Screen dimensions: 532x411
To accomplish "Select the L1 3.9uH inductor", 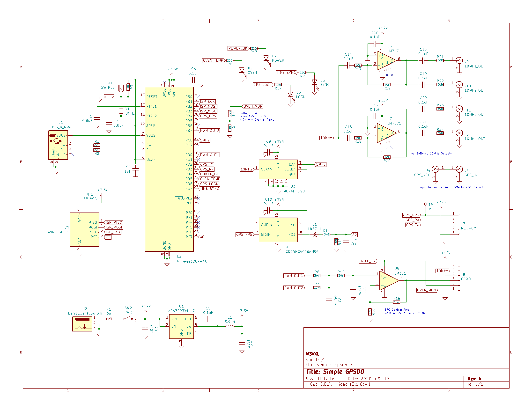I will [x=229, y=326].
